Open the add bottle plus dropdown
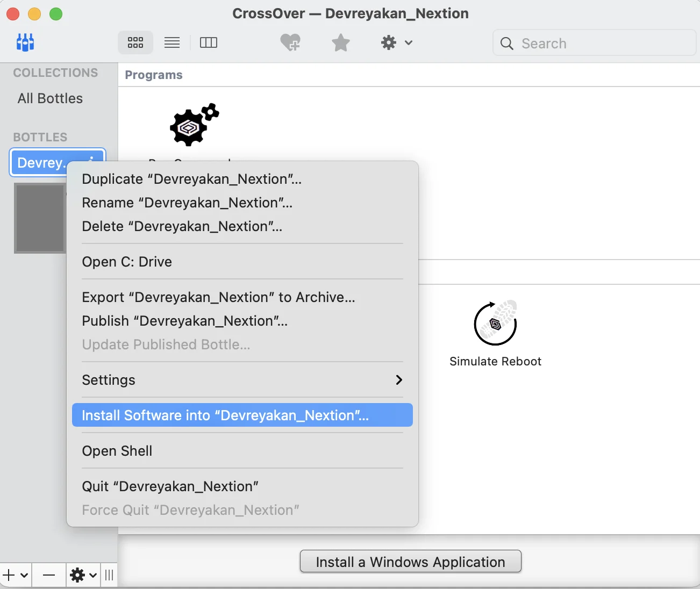 [16, 576]
